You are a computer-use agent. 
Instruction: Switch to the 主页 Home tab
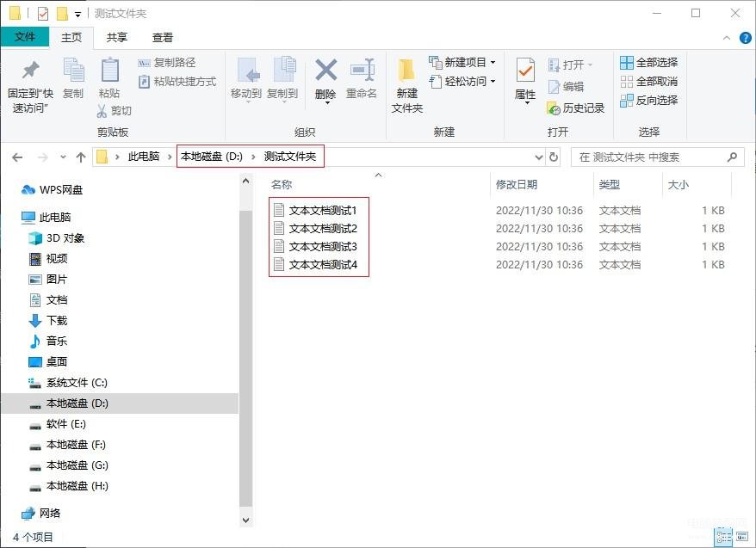click(71, 37)
